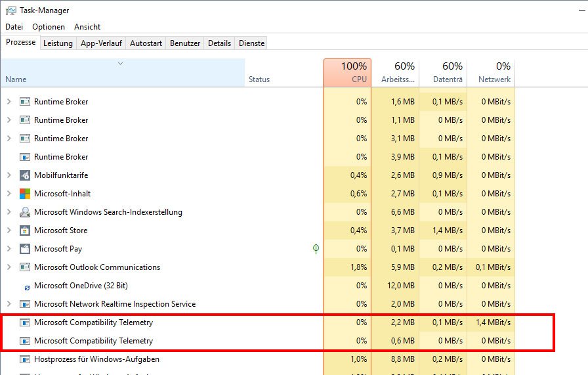Click the 0,1 MBit/s network value
Viewport: 588px width, 375px height.
pyautogui.click(x=493, y=267)
